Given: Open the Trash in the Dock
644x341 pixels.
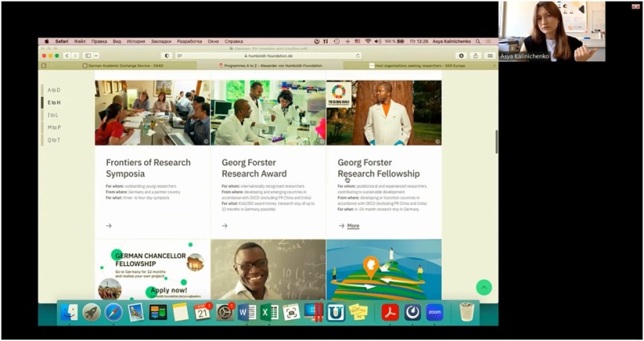Looking at the screenshot, I should pyautogui.click(x=466, y=313).
